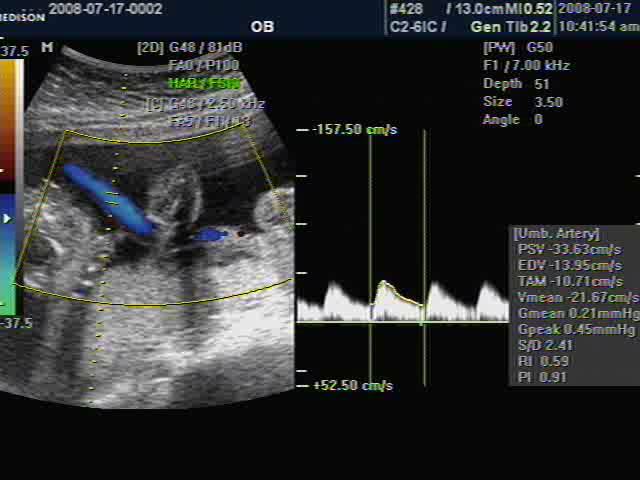
Task: Click the exam ID 2008-07-17-0002
Action: (106, 9)
